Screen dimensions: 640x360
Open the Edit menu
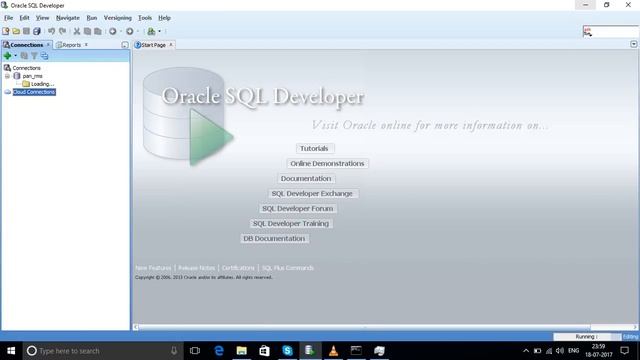coord(24,18)
